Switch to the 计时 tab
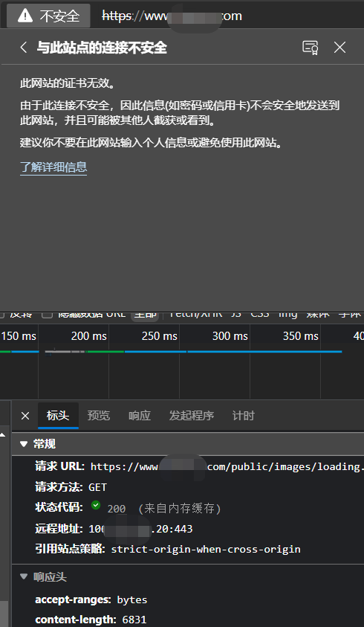The width and height of the screenshot is (364, 627). pyautogui.click(x=244, y=416)
